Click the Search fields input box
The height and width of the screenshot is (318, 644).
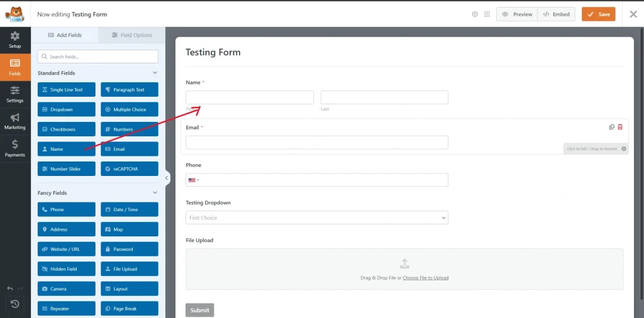(97, 57)
